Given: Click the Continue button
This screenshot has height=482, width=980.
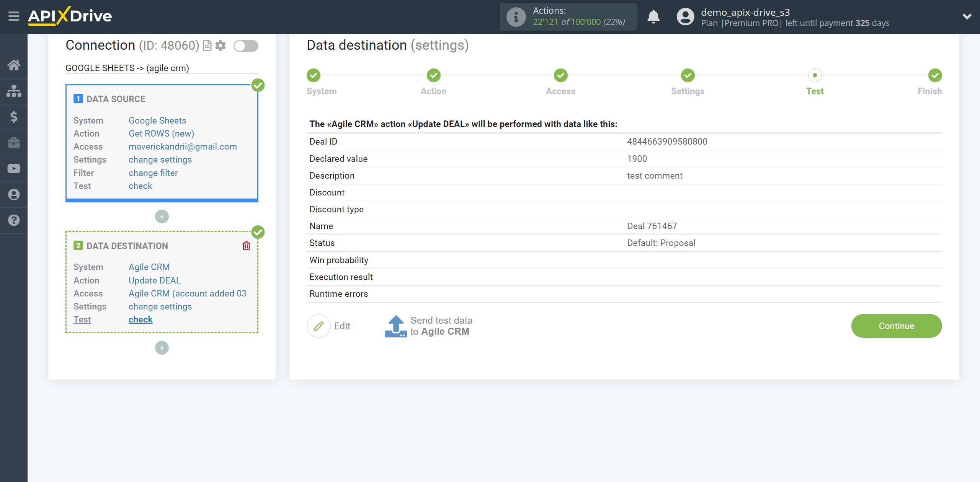Looking at the screenshot, I should [x=897, y=326].
